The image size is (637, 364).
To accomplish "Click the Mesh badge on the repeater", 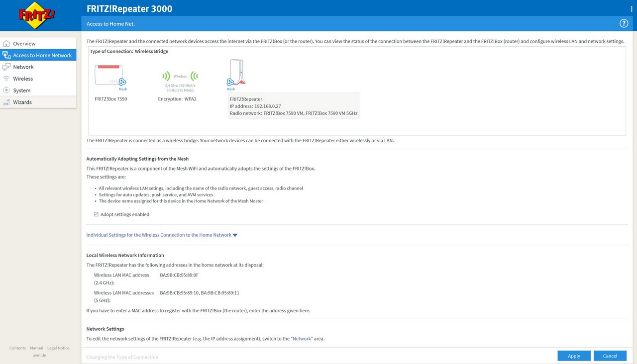I will [231, 85].
